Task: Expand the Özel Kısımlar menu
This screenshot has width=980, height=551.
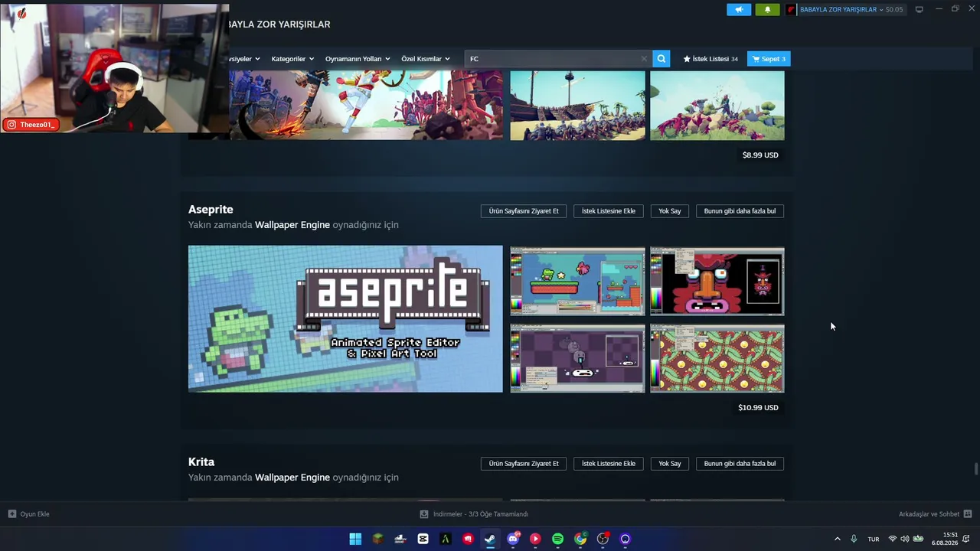Action: pos(426,59)
